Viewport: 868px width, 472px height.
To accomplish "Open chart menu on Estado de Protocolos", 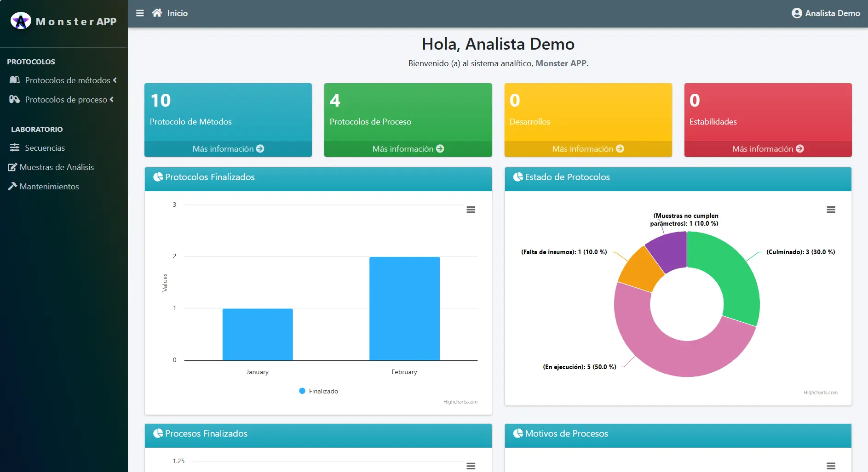I will [x=830, y=210].
